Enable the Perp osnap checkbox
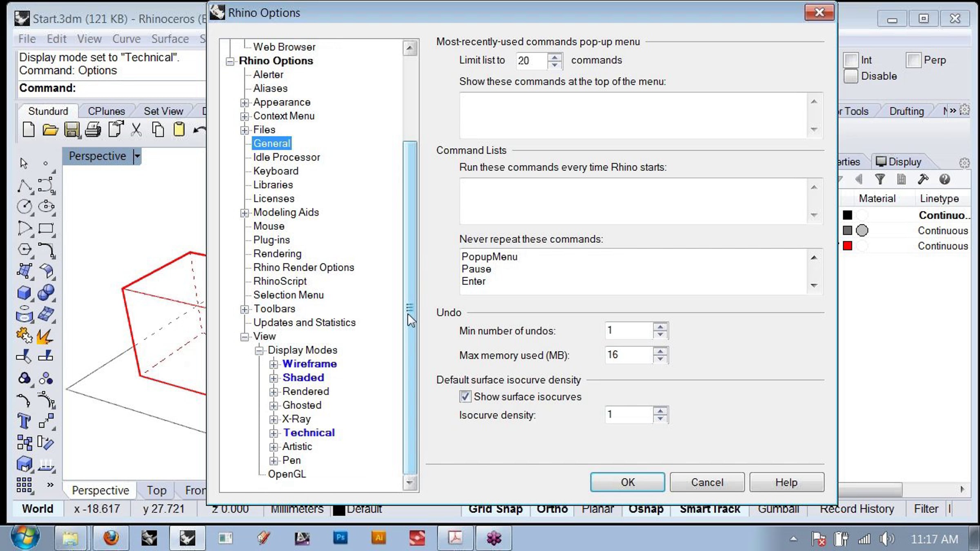Viewport: 980px width, 551px height. [x=913, y=60]
